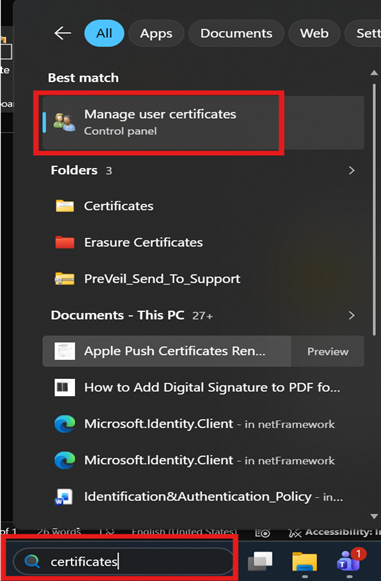381x581 pixels.
Task: Click scrollbar up arrow in search results
Action: click(x=374, y=73)
